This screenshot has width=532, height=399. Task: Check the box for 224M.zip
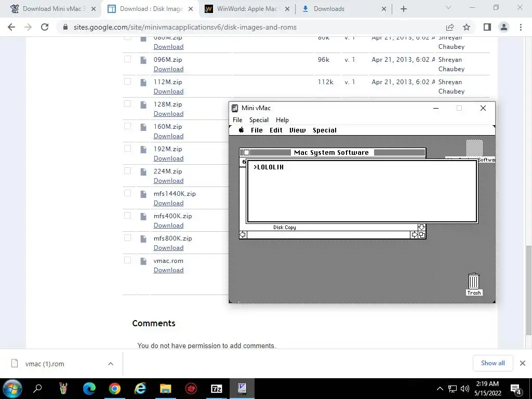128,171
